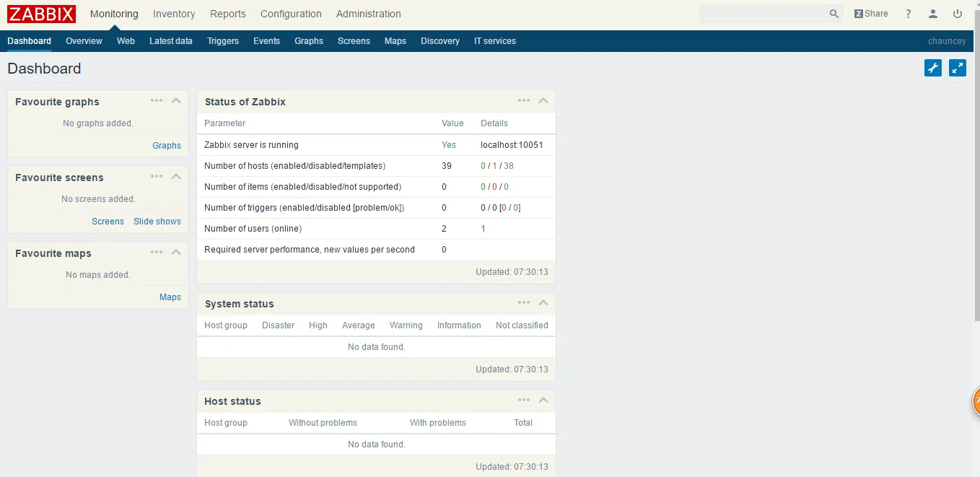Collapse the Favourite maps widget
The width and height of the screenshot is (980, 477).
coord(176,253)
